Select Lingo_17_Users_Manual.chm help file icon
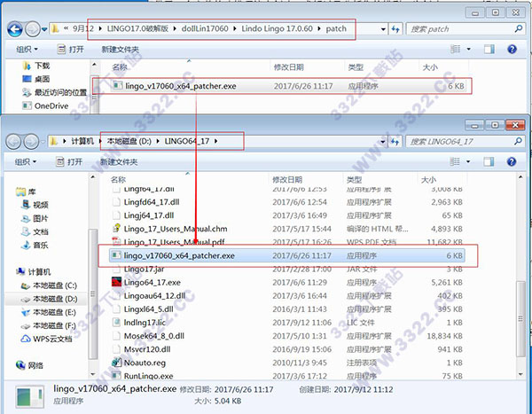This screenshot has height=414, width=532. pos(117,229)
